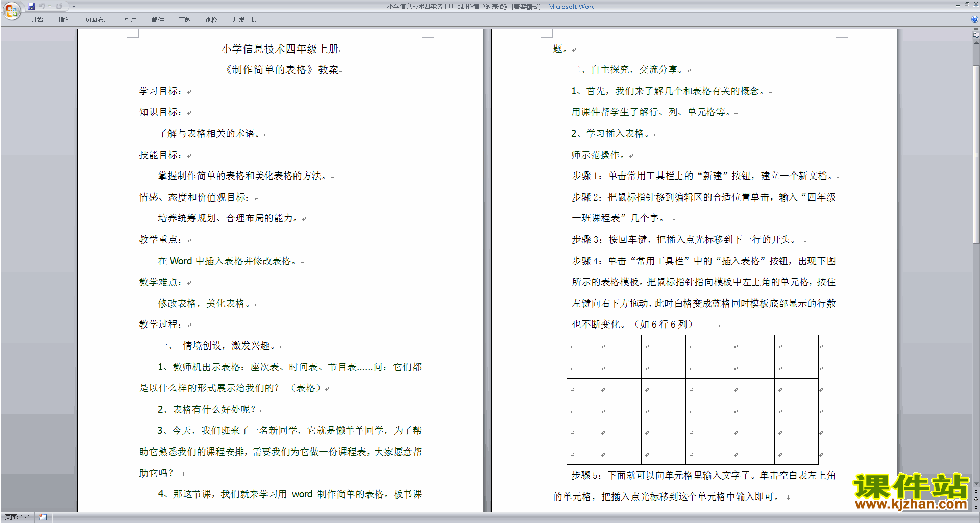Redo action in Quick Access toolbar

point(59,6)
